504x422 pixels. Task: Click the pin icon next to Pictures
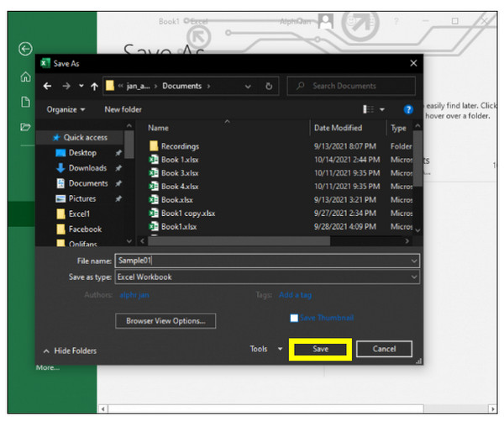point(118,199)
